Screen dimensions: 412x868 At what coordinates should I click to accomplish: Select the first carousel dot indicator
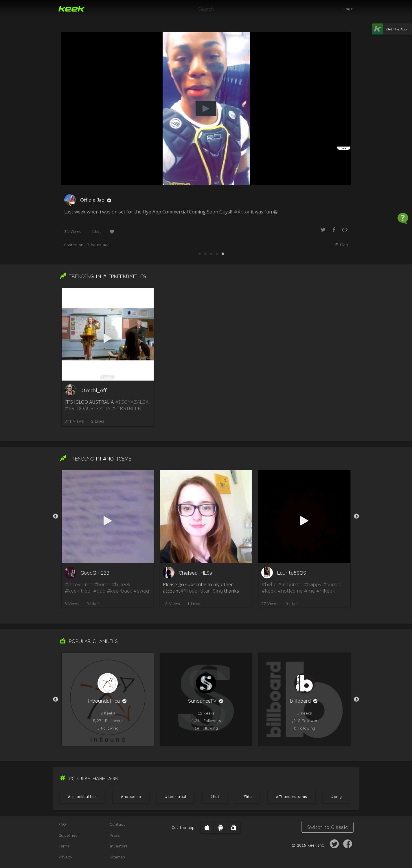pyautogui.click(x=200, y=254)
